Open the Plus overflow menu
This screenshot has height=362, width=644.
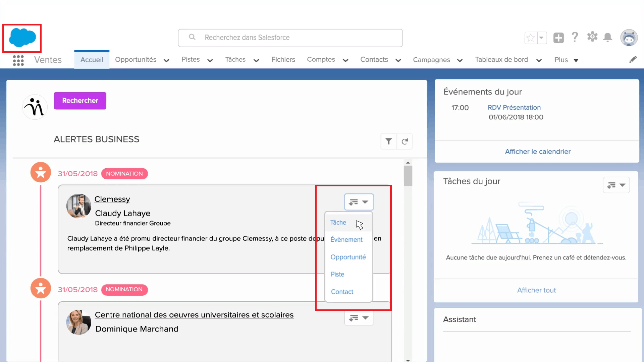[x=566, y=60]
